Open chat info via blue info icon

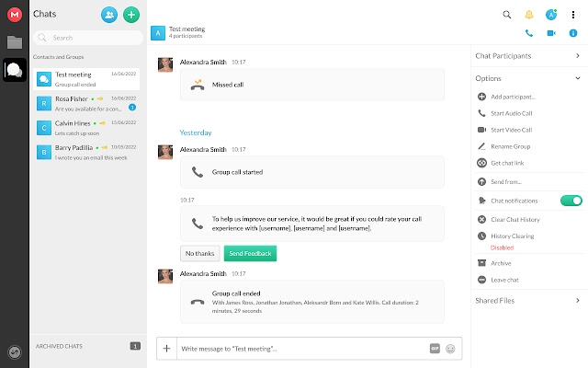click(573, 33)
